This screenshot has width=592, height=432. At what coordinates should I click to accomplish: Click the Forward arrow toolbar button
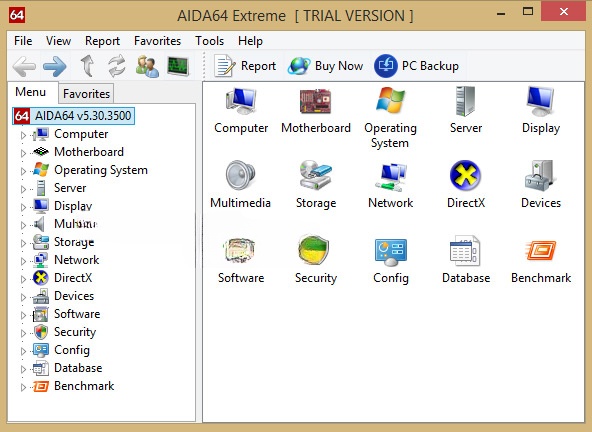[x=55, y=67]
